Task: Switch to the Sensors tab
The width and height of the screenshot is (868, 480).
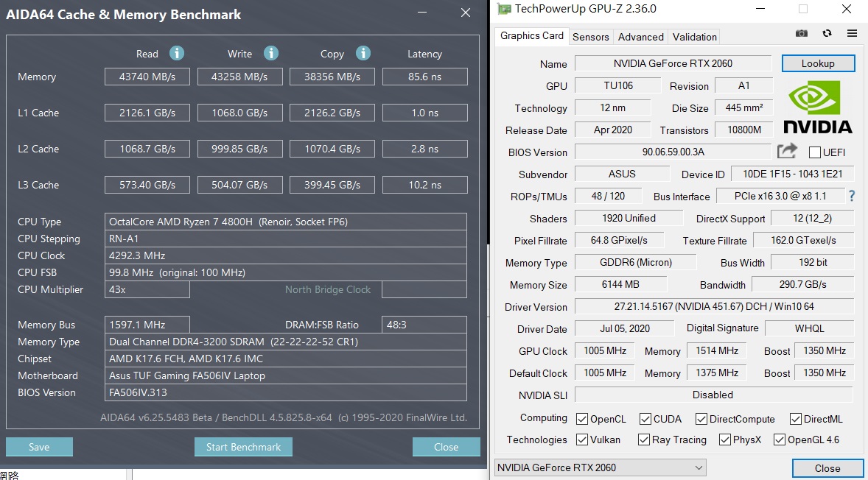Action: pyautogui.click(x=591, y=37)
